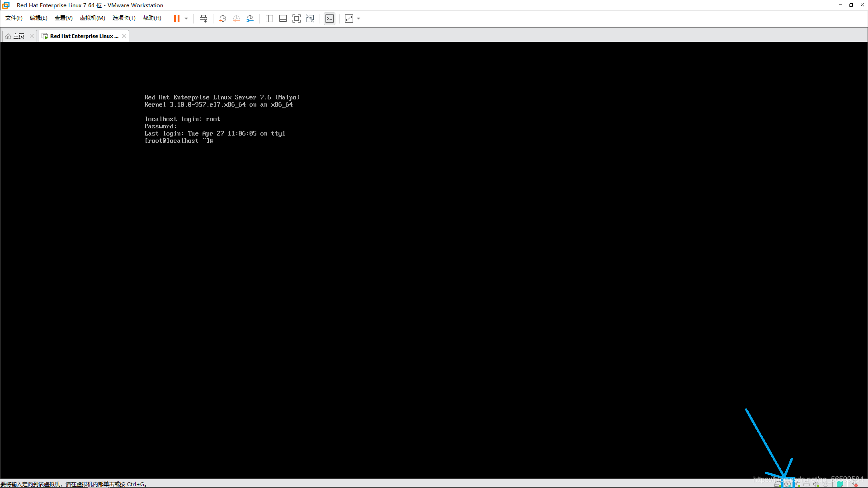Revert the virtual machine to the previous snapshot
The image size is (868, 488).
click(236, 19)
